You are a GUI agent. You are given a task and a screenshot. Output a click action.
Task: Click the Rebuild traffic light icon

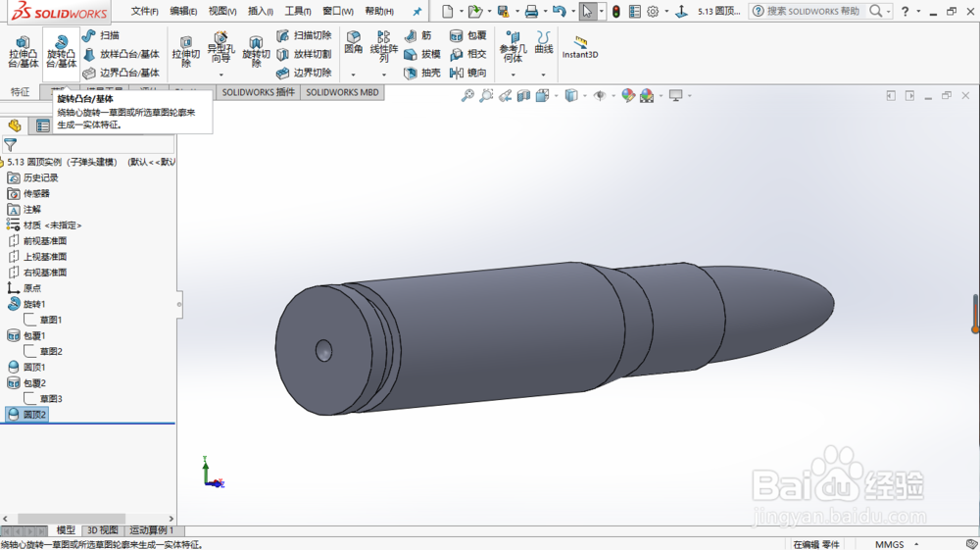tap(616, 11)
